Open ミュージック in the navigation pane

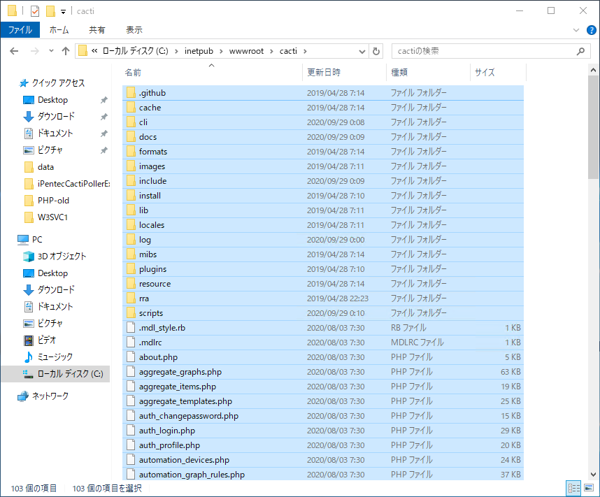coord(55,357)
